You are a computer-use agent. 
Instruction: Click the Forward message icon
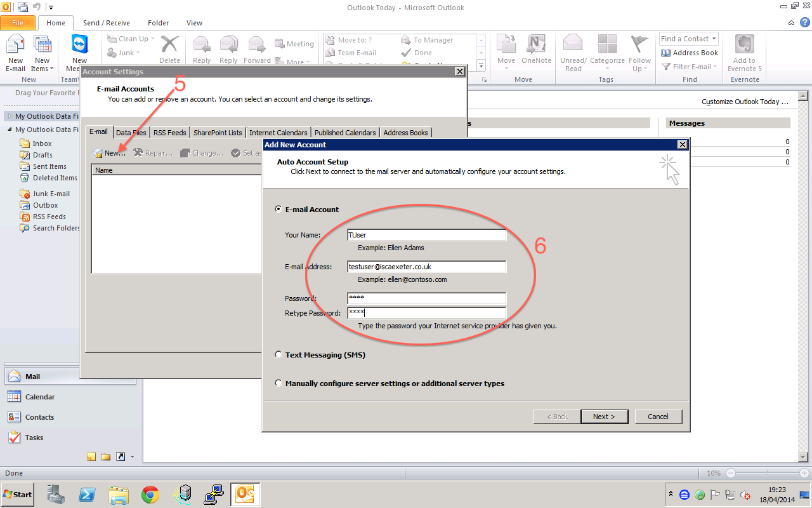click(x=257, y=50)
